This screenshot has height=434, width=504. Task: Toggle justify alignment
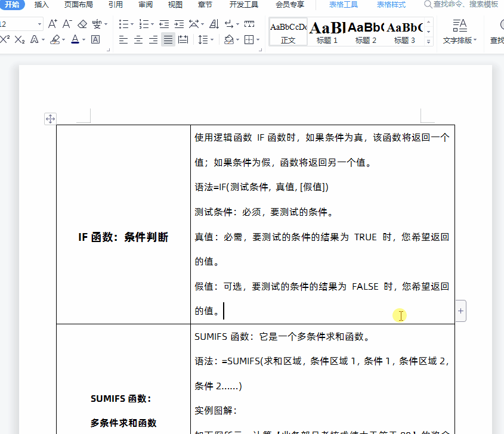click(x=168, y=40)
